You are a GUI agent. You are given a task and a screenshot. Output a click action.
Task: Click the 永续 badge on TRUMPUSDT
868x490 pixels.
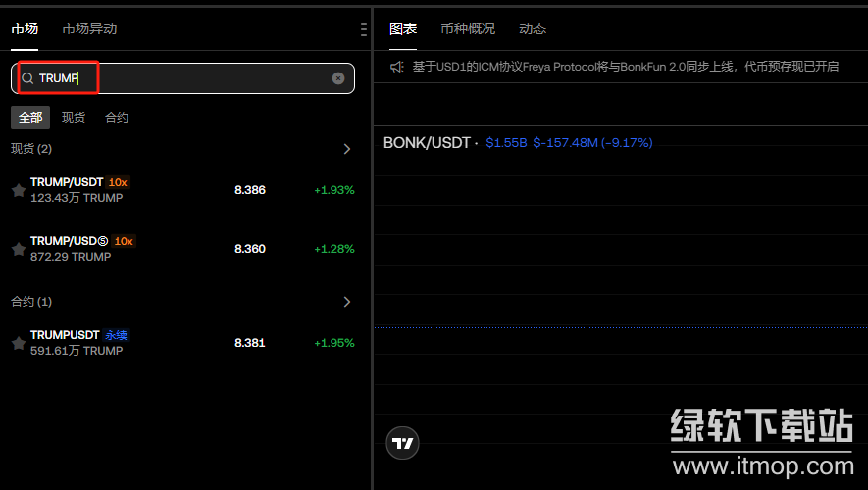click(116, 335)
